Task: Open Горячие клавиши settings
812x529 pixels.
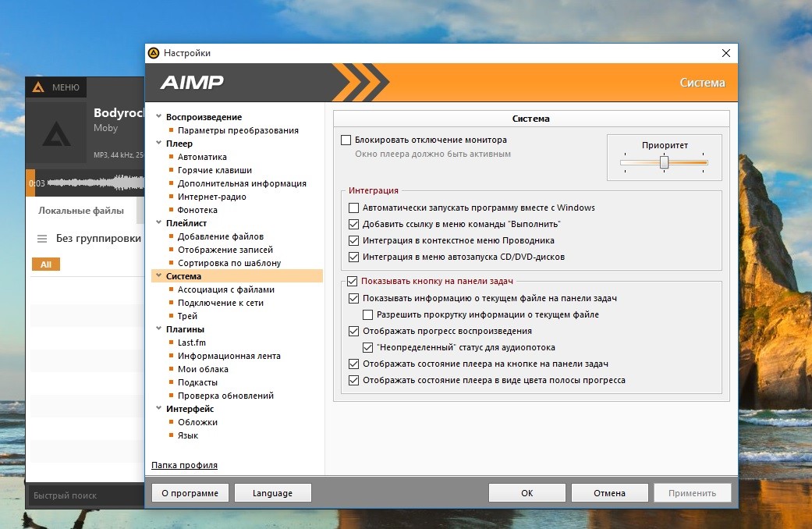Action: [215, 170]
